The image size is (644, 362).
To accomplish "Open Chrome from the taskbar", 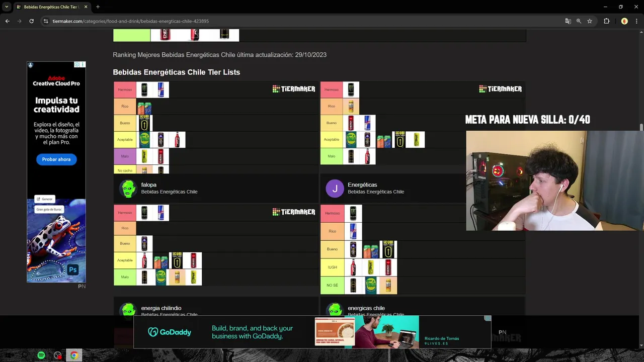I will tap(74, 355).
